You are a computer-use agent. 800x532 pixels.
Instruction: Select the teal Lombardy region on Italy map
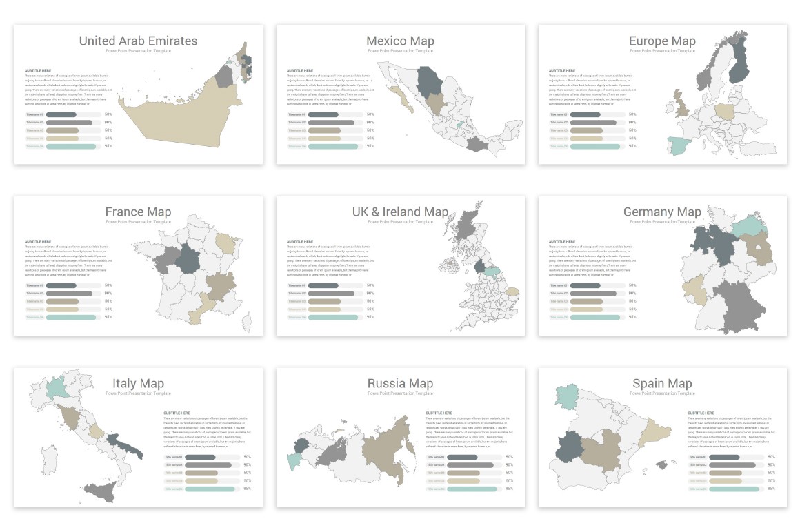point(57,387)
